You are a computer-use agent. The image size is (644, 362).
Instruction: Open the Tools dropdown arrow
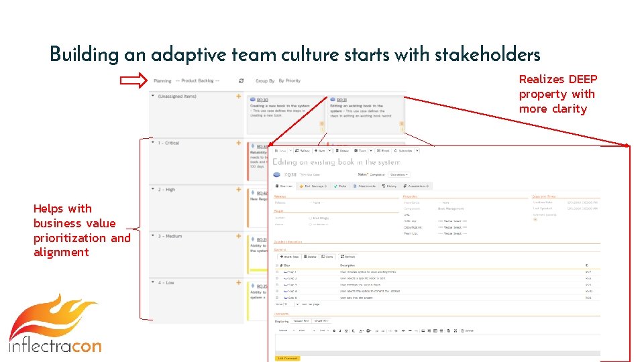point(370,151)
